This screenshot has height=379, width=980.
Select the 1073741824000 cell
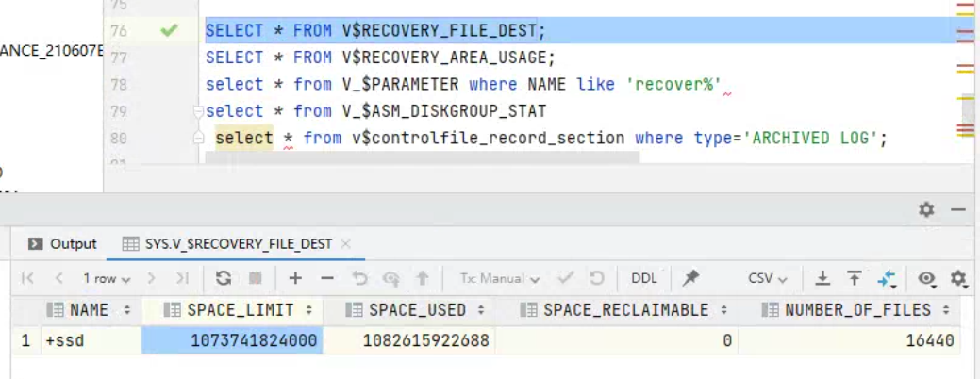[x=232, y=341]
